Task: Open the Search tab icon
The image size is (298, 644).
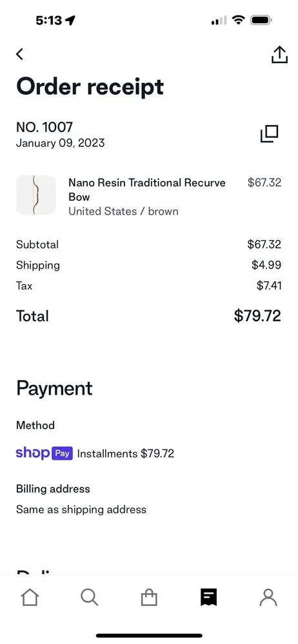Action: pos(89,598)
